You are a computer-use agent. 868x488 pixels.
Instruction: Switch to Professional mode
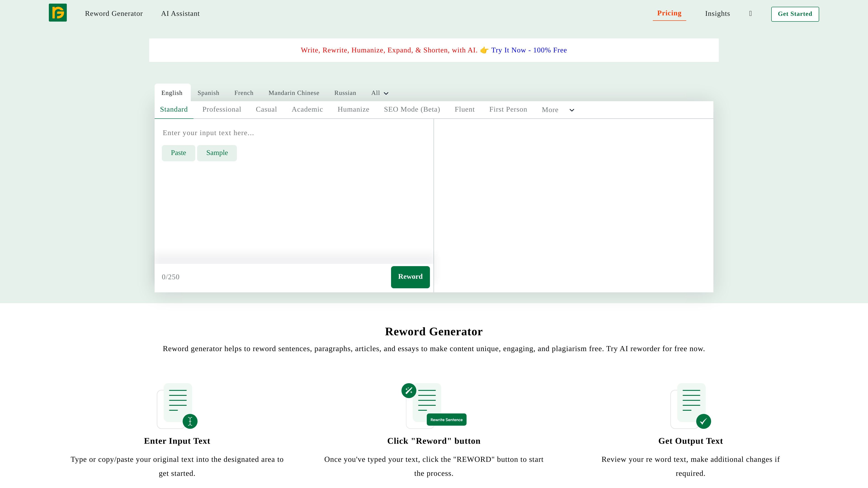[x=222, y=109]
